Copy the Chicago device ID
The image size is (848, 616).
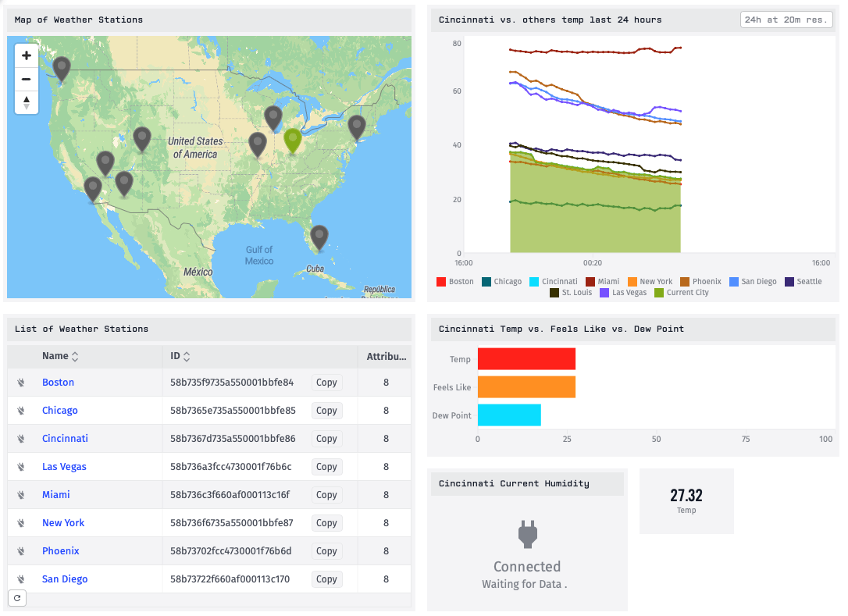click(x=326, y=411)
